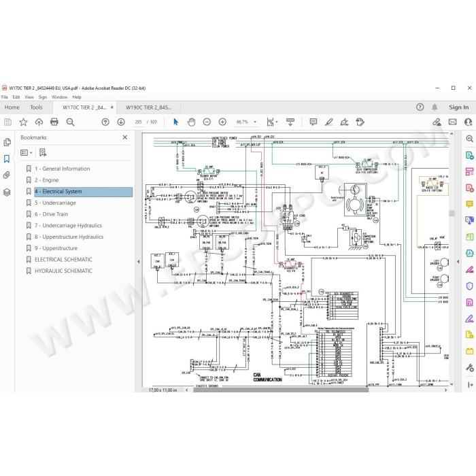476x476 pixels.
Task: Open the Undercarriage Hydraulics bookmark
Action: click(x=68, y=226)
